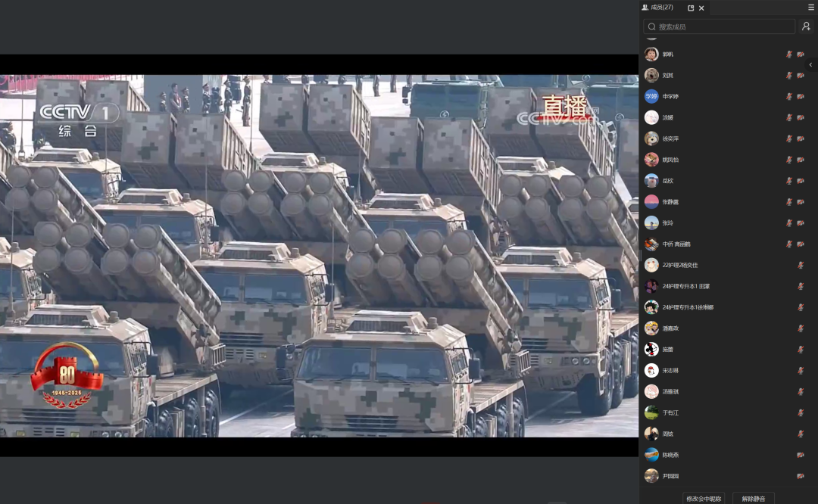Click the camera-off icon for 陈晓燕

(x=801, y=455)
